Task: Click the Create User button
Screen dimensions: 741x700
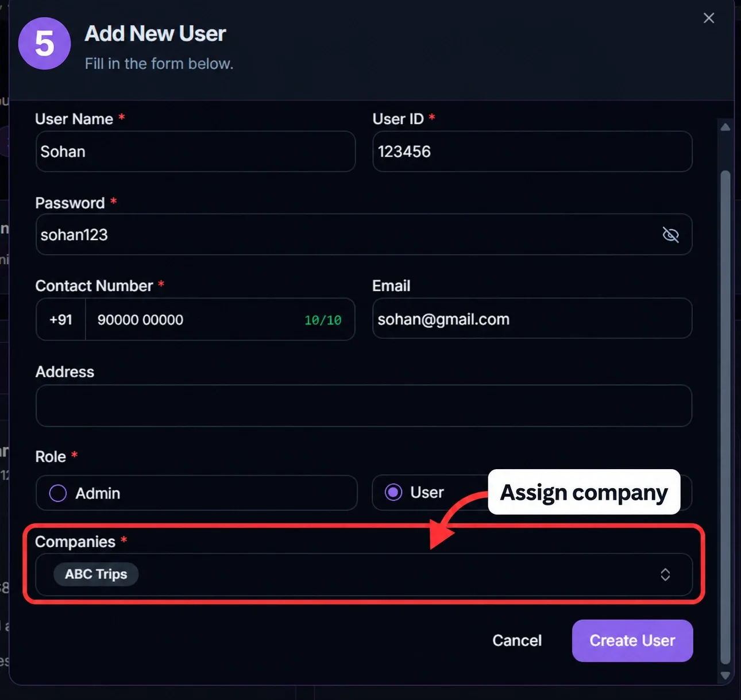Action: tap(632, 640)
